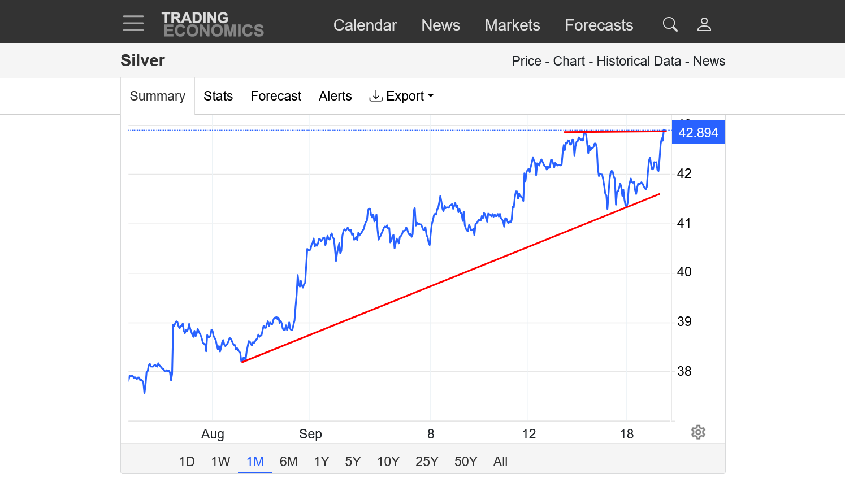This screenshot has height=504, width=845.
Task: Select the 1Y time range
Action: click(x=322, y=462)
